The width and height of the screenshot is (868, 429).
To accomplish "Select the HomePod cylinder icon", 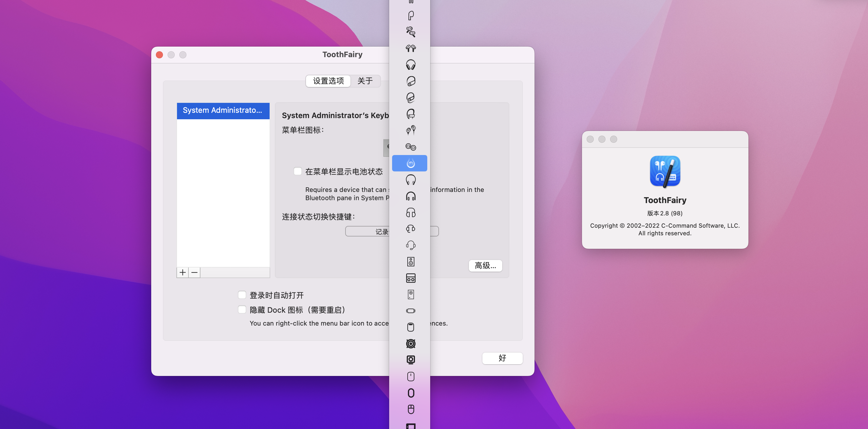I will pos(411,327).
